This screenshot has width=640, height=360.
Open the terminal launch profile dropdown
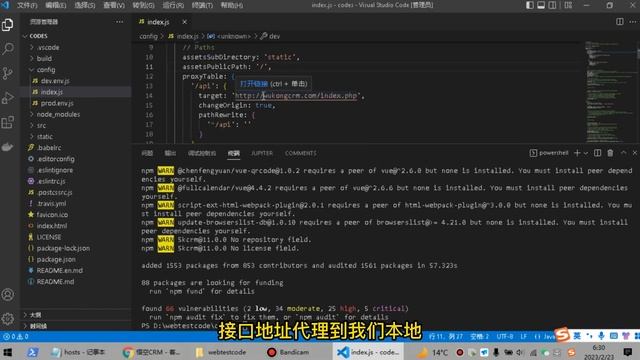[586, 153]
